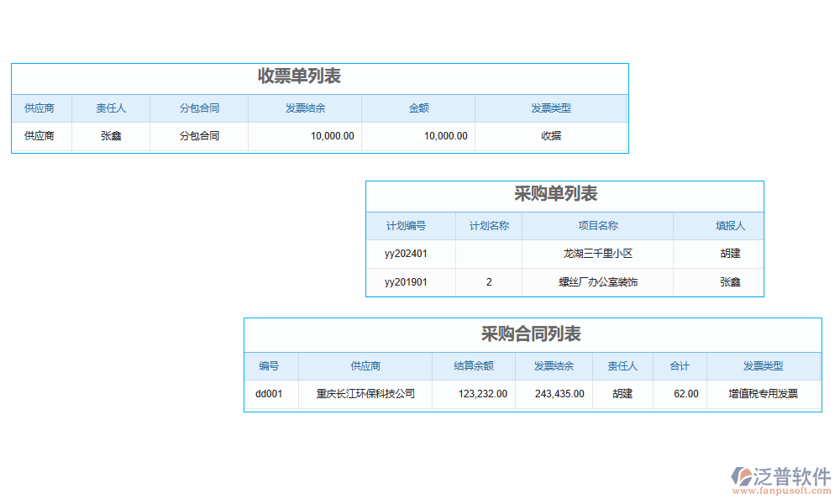Select the 发票类型 column header

[552, 108]
